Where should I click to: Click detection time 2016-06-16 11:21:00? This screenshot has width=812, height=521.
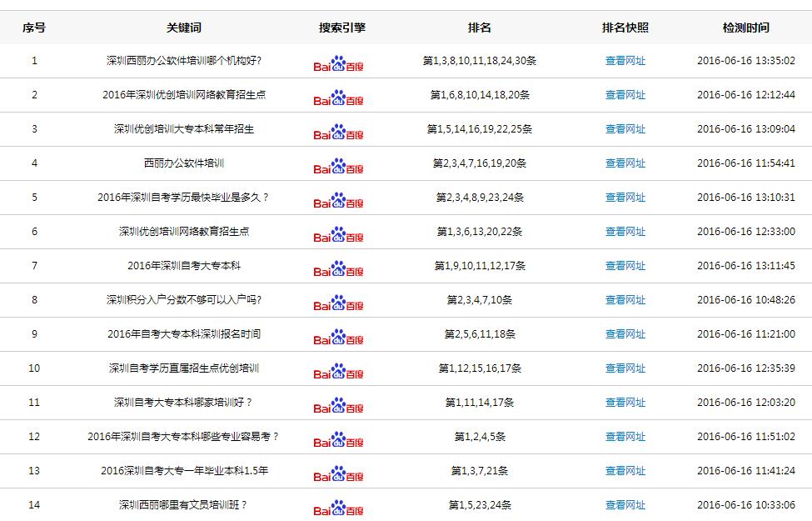(745, 334)
